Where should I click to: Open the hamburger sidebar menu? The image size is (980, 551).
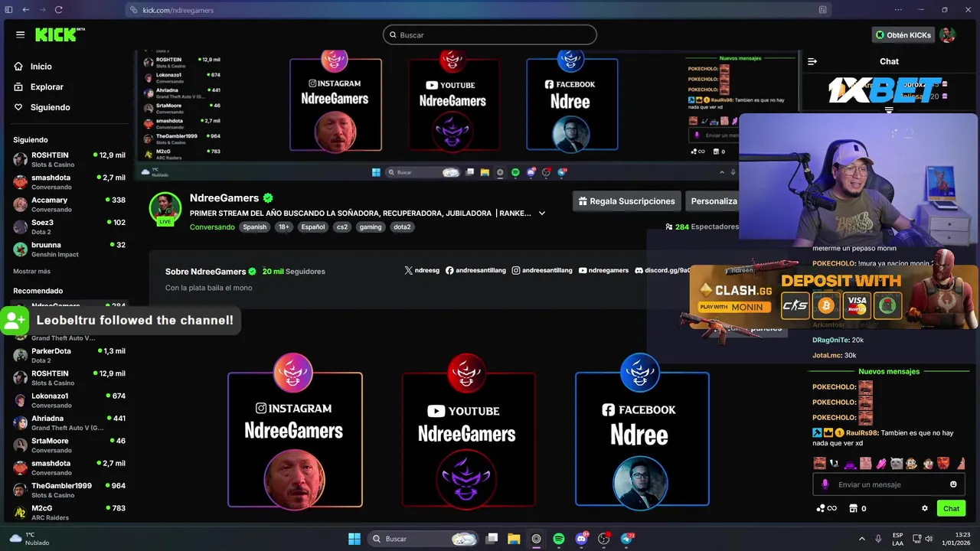20,34
